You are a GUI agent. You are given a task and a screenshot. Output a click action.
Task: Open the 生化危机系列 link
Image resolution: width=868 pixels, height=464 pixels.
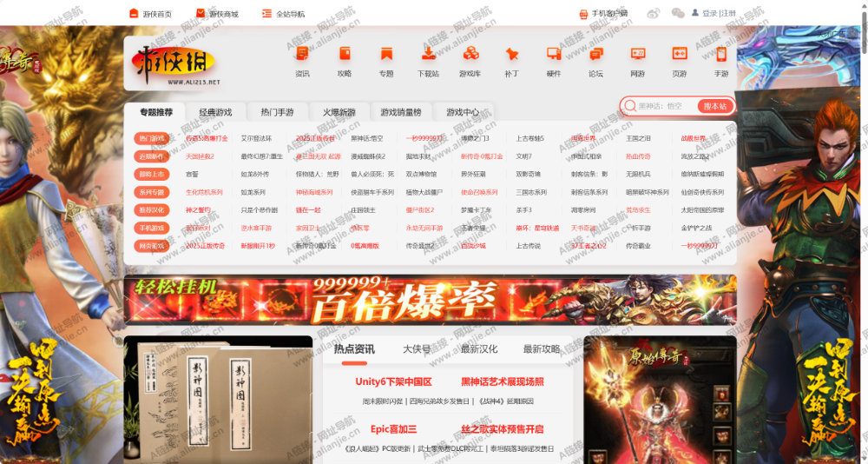point(204,192)
